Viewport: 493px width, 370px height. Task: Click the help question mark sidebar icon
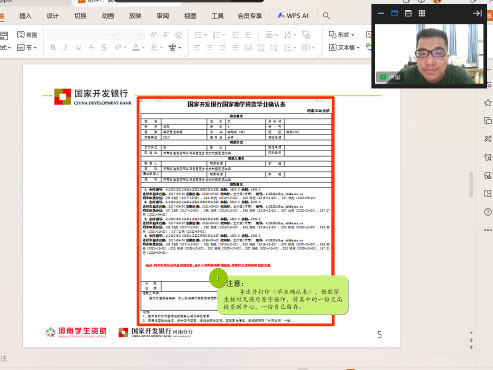(x=488, y=212)
